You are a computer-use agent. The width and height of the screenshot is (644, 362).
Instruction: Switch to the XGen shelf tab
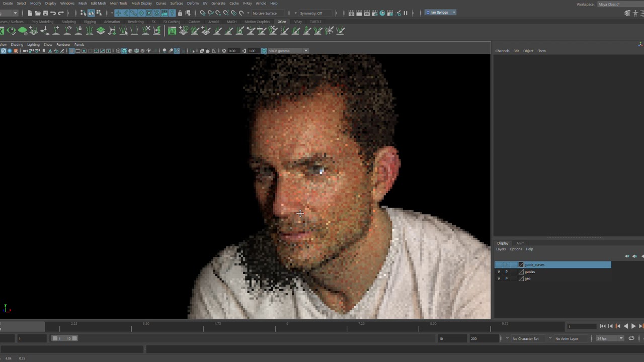(x=282, y=22)
